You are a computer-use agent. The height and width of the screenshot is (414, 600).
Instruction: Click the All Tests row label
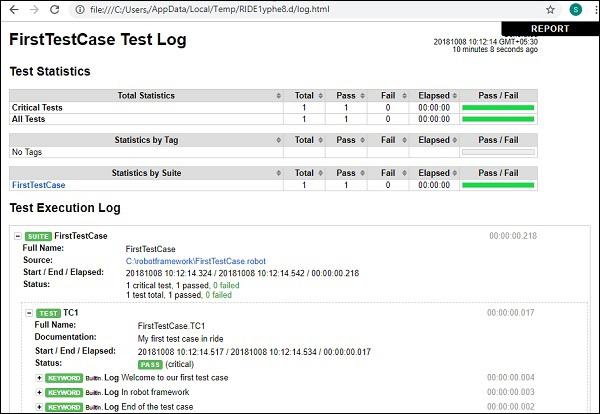point(28,119)
